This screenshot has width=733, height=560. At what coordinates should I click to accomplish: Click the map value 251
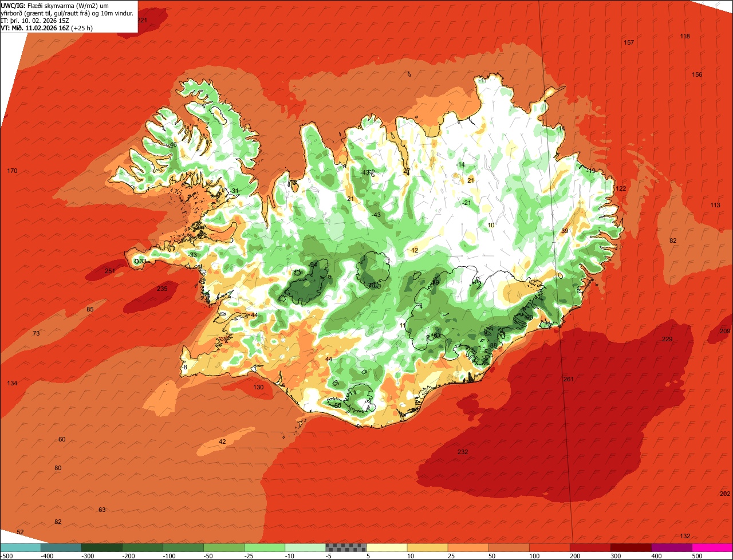(x=110, y=271)
